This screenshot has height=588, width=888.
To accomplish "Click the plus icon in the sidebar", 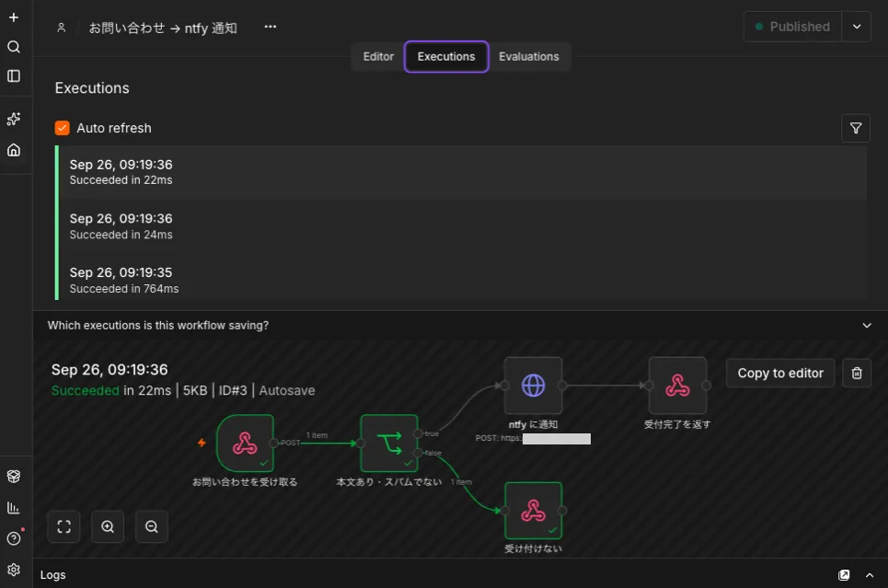I will [x=14, y=17].
